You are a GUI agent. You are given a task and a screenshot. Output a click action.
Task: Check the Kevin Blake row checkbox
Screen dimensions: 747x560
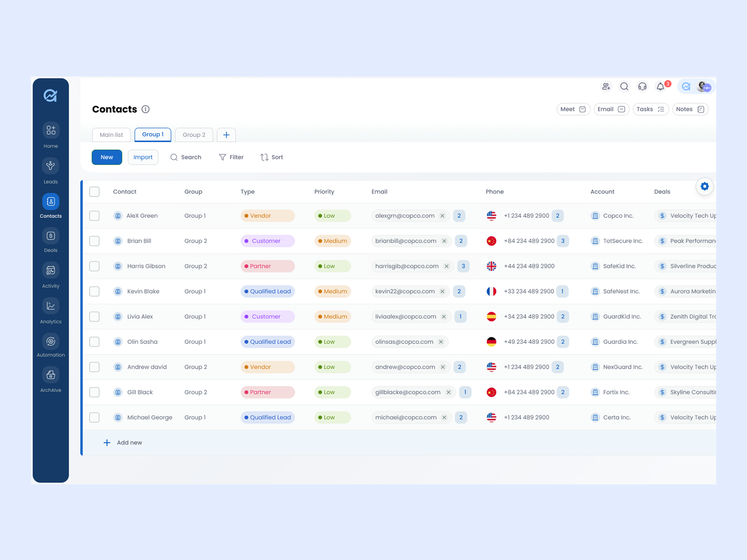(x=94, y=291)
